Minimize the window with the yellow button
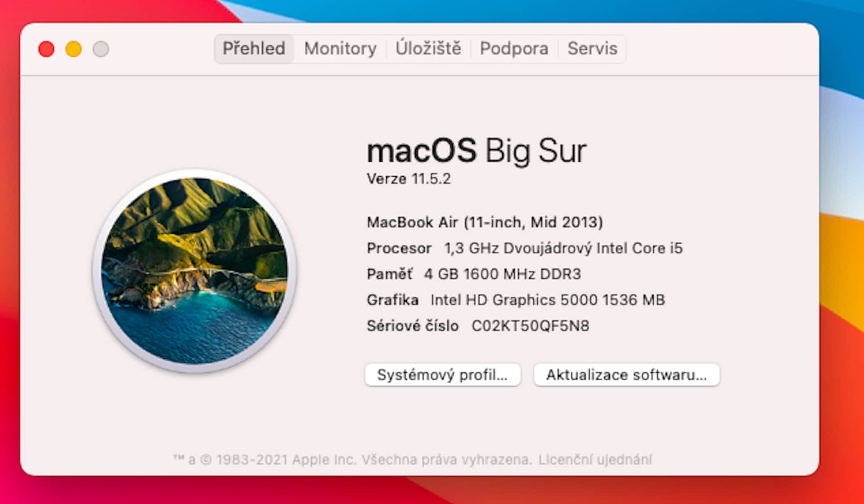 (x=74, y=49)
